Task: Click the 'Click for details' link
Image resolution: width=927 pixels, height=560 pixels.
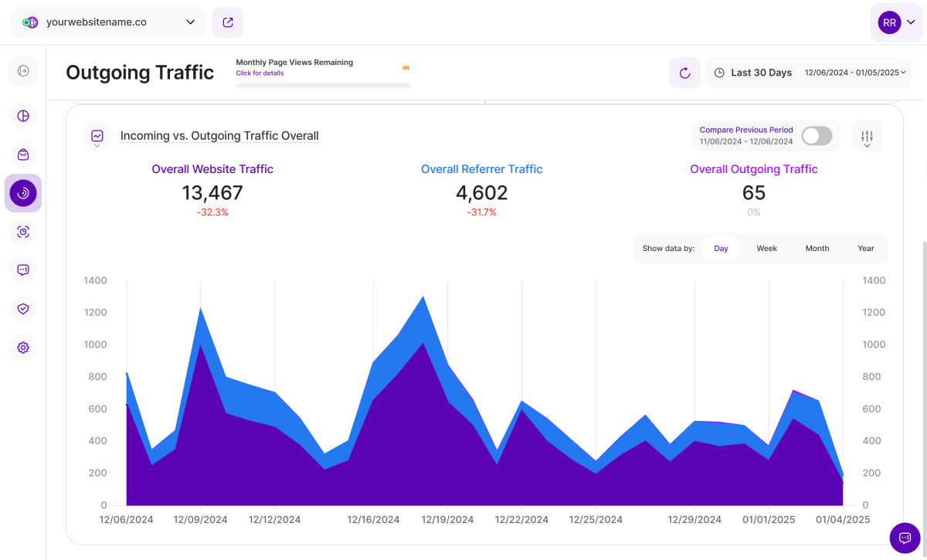Action: (260, 73)
